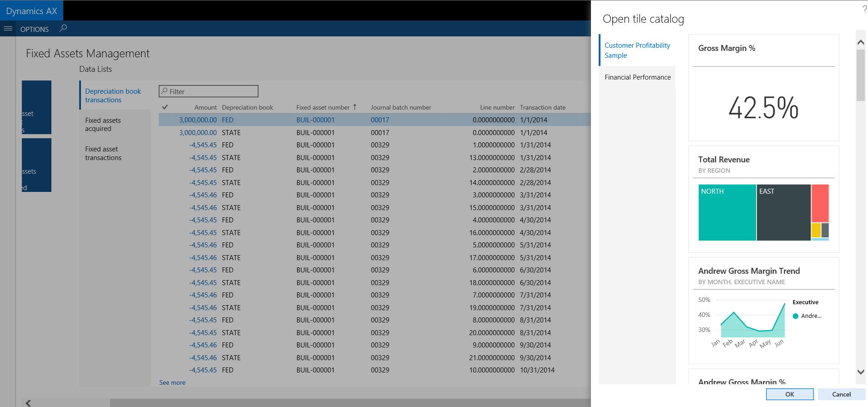This screenshot has width=868, height=407.
Task: Open Depreciation book transactions list
Action: [113, 95]
